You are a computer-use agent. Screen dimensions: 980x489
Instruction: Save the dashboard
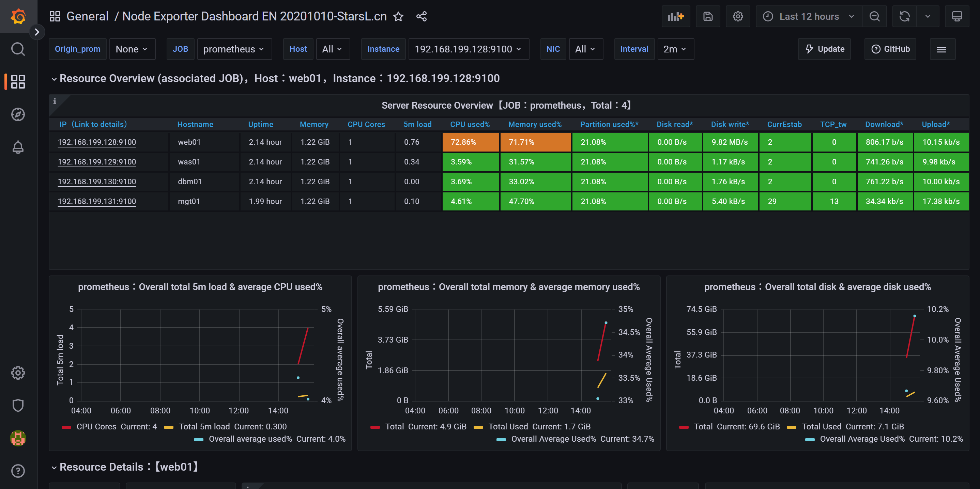pyautogui.click(x=708, y=16)
